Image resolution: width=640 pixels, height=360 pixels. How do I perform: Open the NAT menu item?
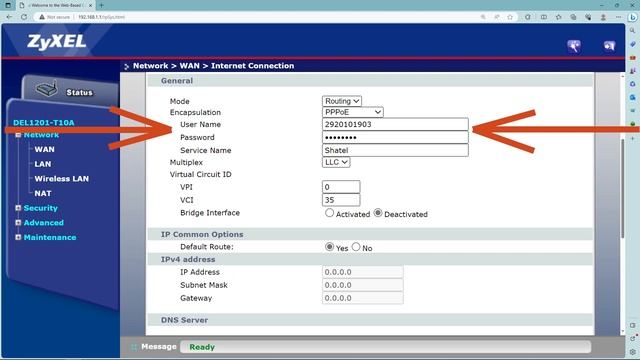43,193
